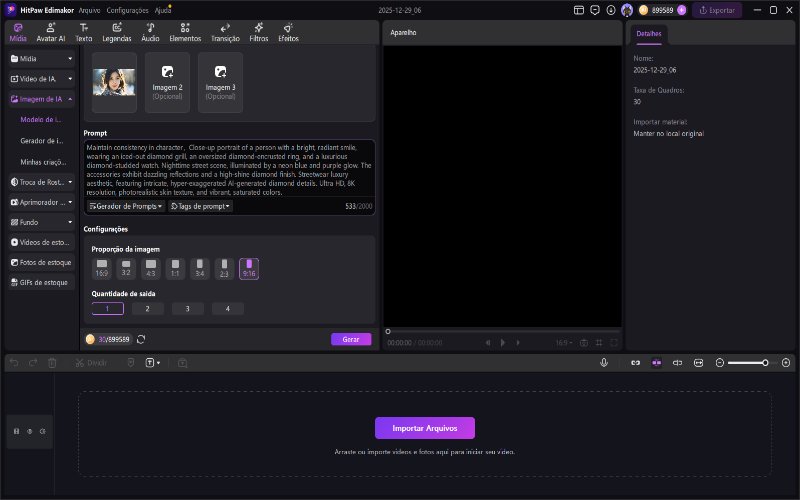
Task: Open the Configurações menu
Action: tap(128, 10)
